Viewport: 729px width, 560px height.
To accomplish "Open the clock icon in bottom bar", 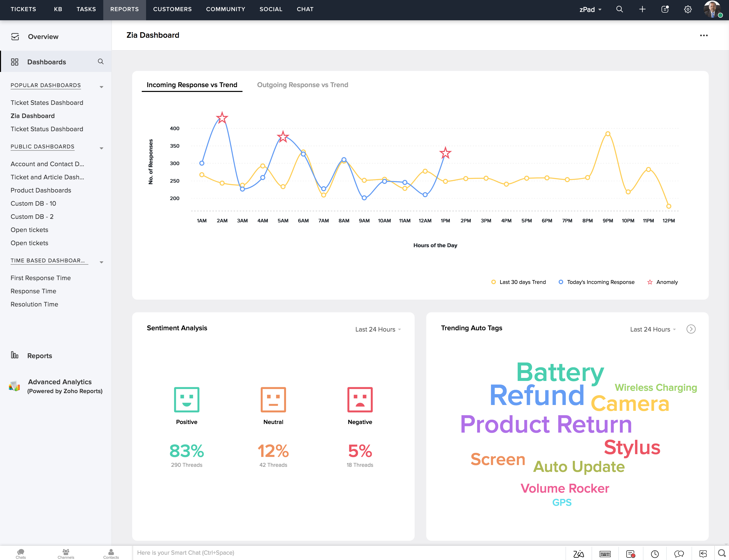I will 655,554.
